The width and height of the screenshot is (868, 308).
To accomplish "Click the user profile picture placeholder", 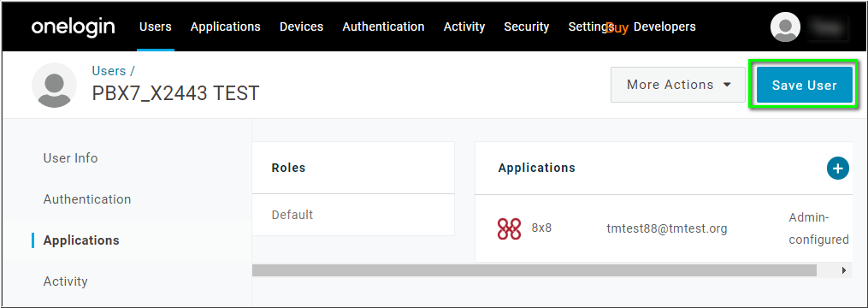I will click(x=54, y=85).
